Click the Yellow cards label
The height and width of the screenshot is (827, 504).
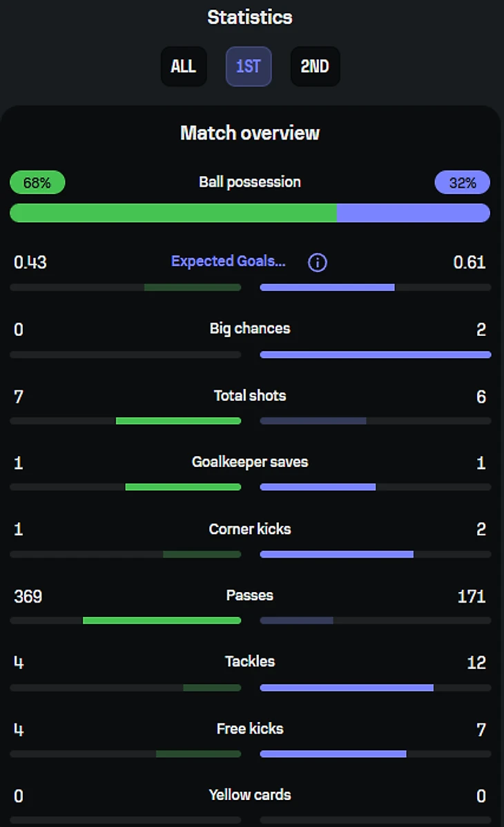[x=250, y=795]
